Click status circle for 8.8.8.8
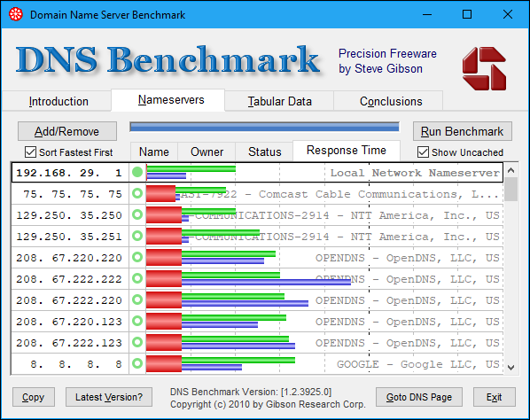The image size is (530, 420). [x=137, y=363]
